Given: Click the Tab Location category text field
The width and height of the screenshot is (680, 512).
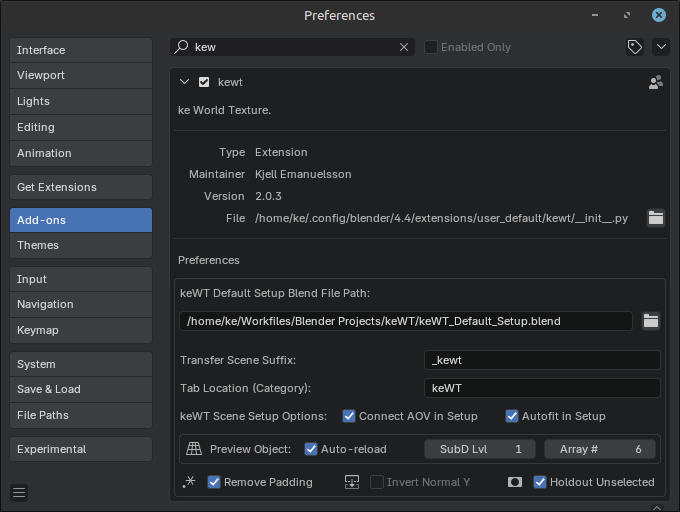Looking at the screenshot, I should pos(541,388).
